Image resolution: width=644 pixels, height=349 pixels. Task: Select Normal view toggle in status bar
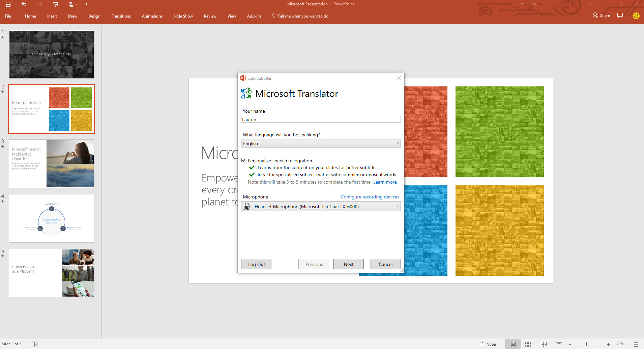512,344
